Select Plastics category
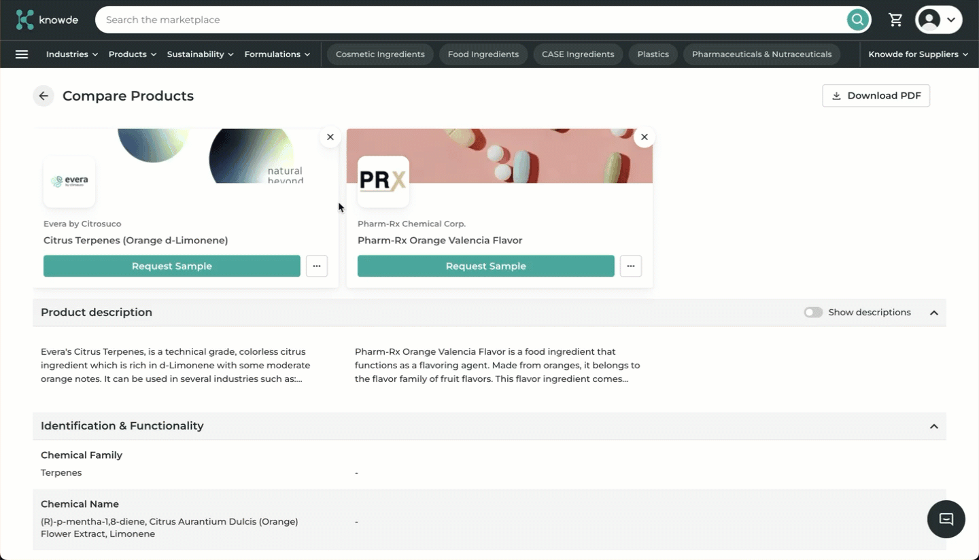Image resolution: width=979 pixels, height=560 pixels. coord(653,54)
